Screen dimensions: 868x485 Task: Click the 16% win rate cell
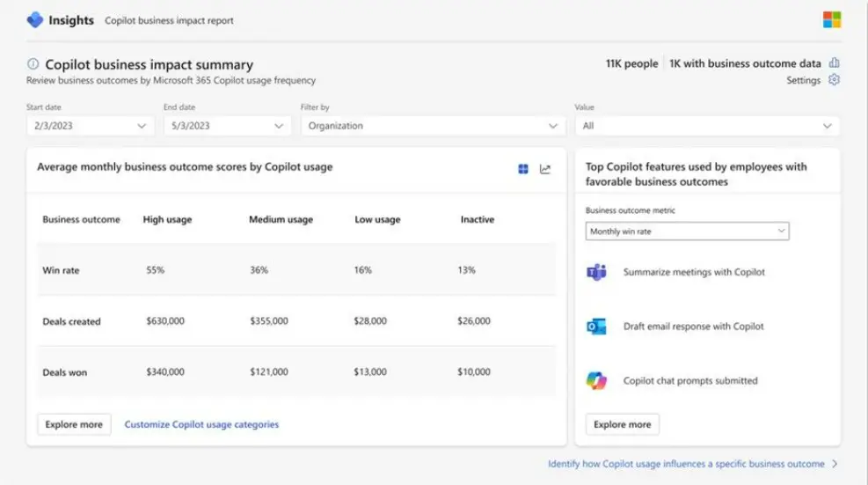(362, 270)
